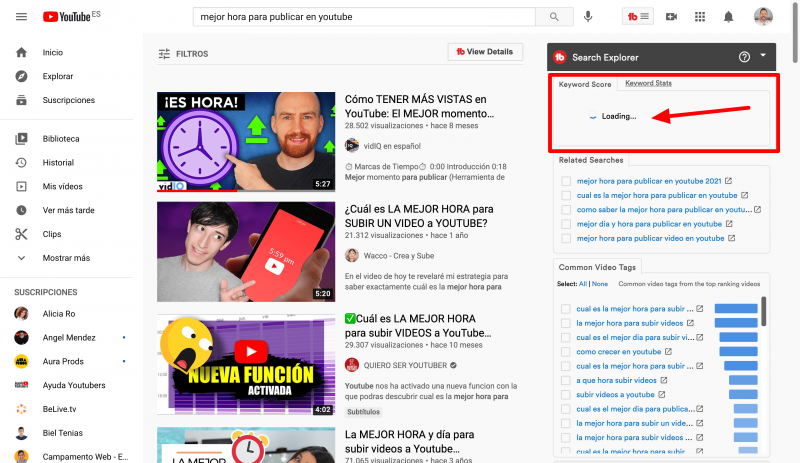Go to Suscripciones in the sidebar
Screen dimensions: 800x463
pyautogui.click(x=68, y=100)
